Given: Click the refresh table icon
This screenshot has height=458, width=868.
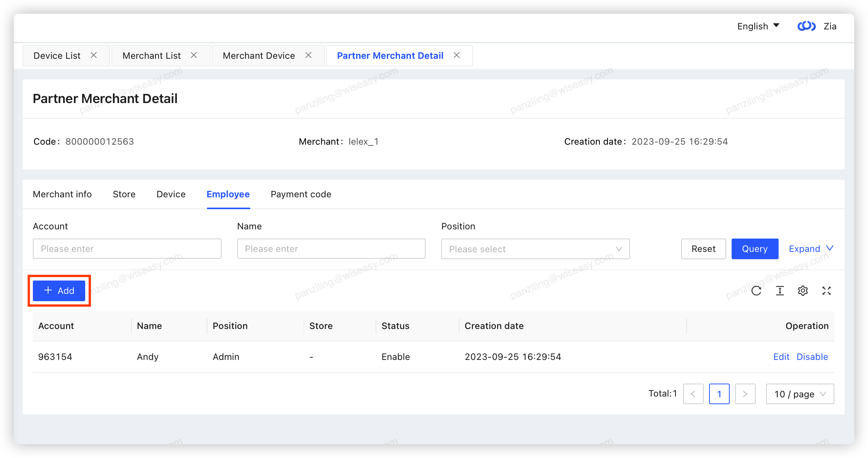Looking at the screenshot, I should pos(756,291).
